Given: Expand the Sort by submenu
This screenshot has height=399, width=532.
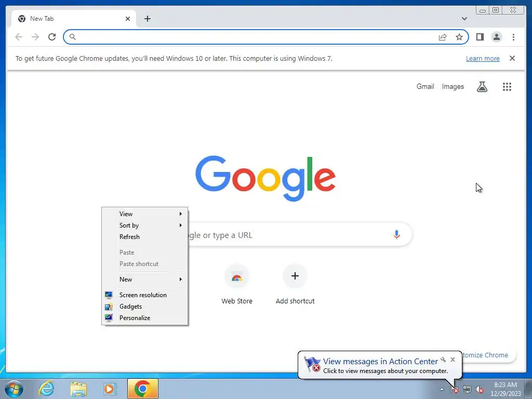Looking at the screenshot, I should click(x=145, y=225).
